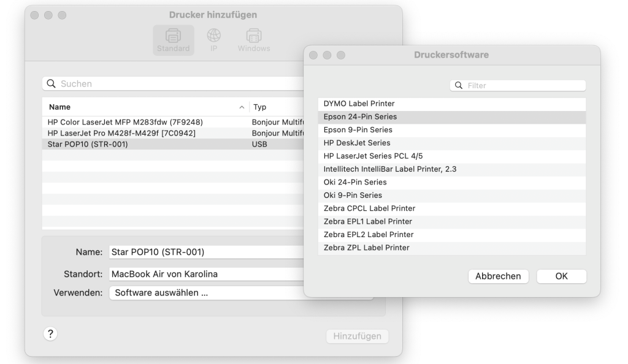Click the Filter magnifier icon in Druckersoftware
The image size is (628, 364).
459,86
